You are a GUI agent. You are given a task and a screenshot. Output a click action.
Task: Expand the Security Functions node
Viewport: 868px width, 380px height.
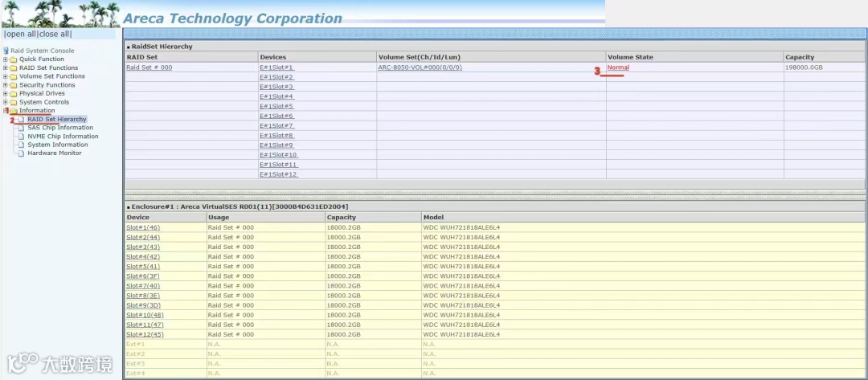pyautogui.click(x=6, y=85)
